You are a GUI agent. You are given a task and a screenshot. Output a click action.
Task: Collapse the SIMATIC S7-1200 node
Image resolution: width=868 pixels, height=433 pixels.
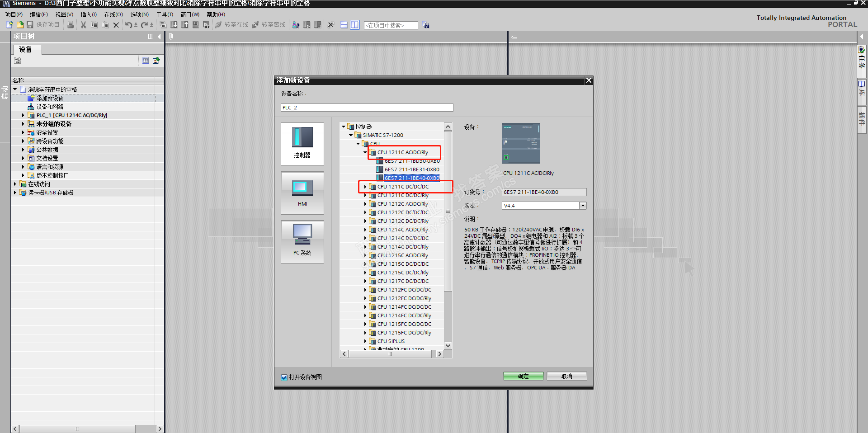click(x=351, y=135)
